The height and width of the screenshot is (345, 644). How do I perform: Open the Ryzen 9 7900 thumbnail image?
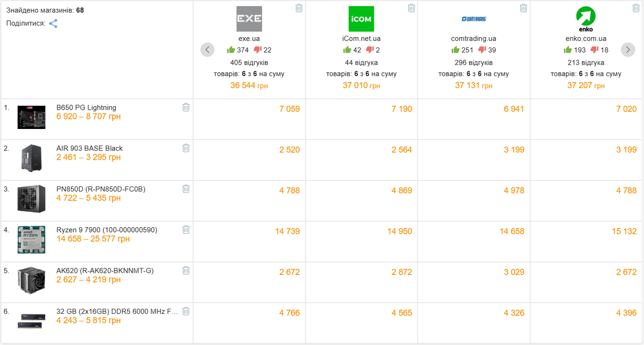pyautogui.click(x=31, y=239)
